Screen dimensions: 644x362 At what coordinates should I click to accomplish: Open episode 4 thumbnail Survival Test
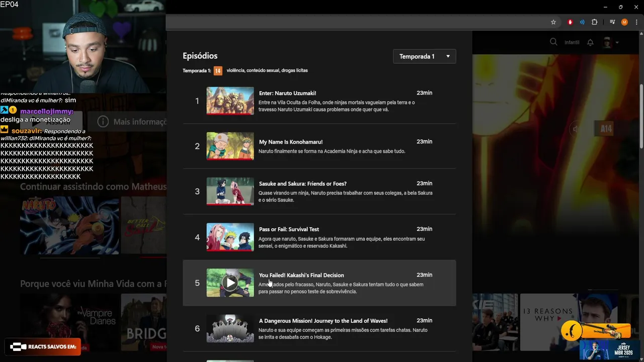tap(230, 237)
